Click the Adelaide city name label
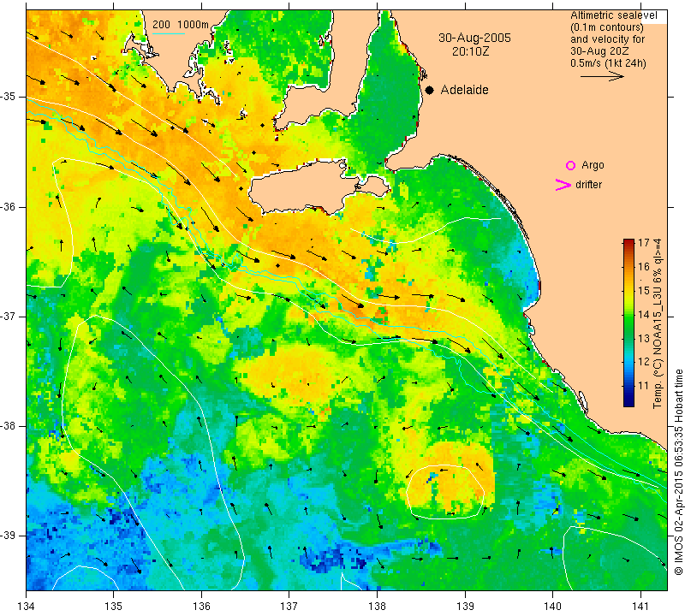Viewport: 685px width, 616px height. (x=464, y=90)
